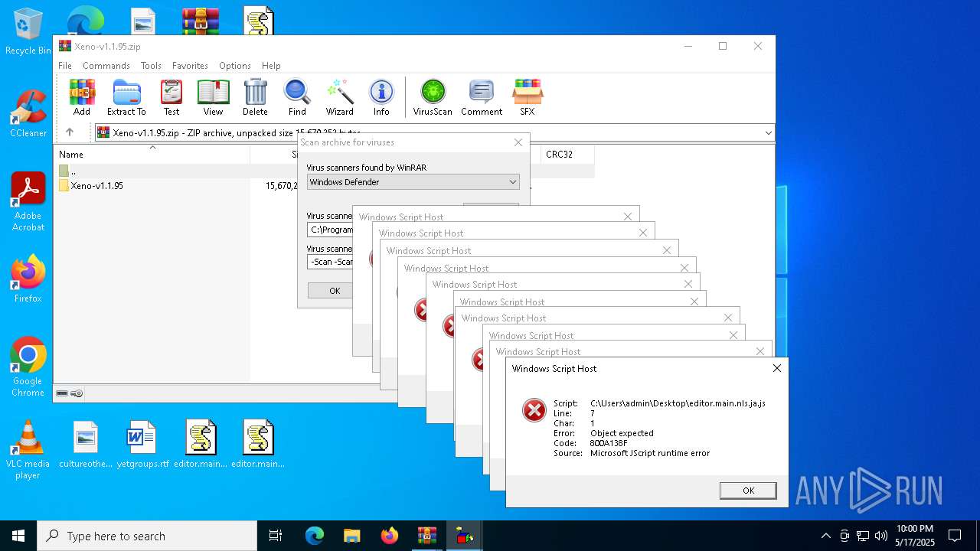Open Microsoft Edge in the taskbar

click(x=315, y=536)
